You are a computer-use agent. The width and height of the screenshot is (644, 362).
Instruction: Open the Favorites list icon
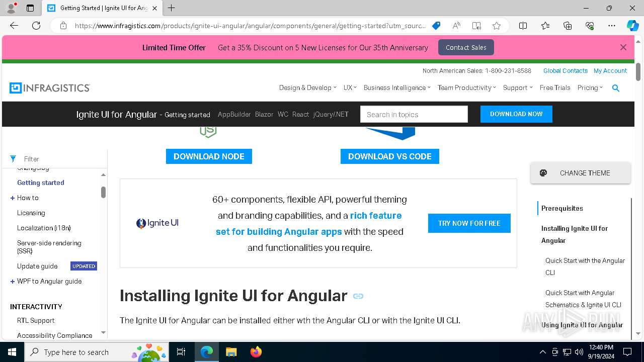tap(545, 26)
